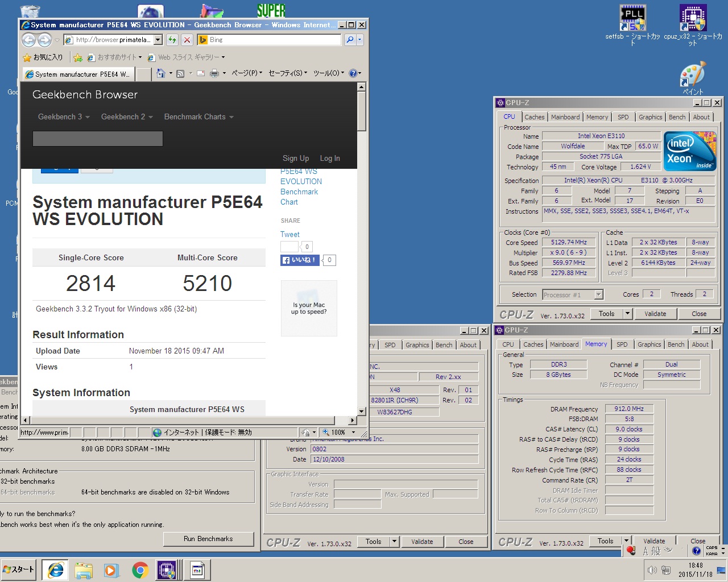The width and height of the screenshot is (728, 582).
Task: Open the ツール(O) menu
Action: pos(329,73)
